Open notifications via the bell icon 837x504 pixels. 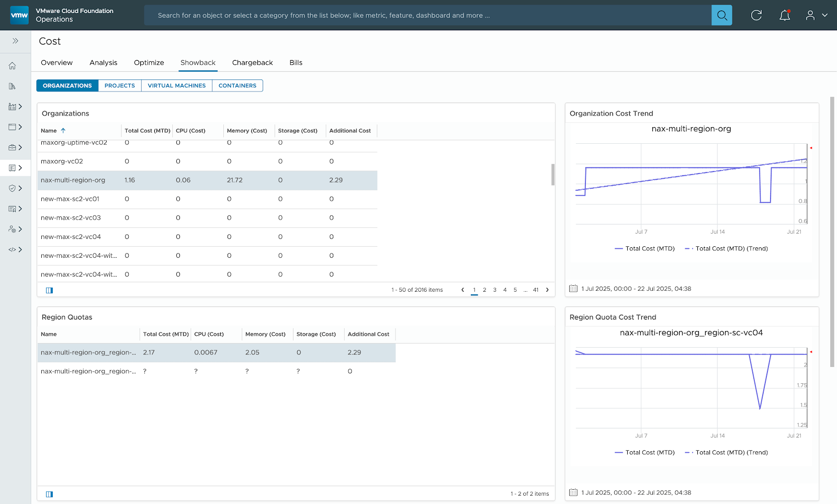point(784,15)
